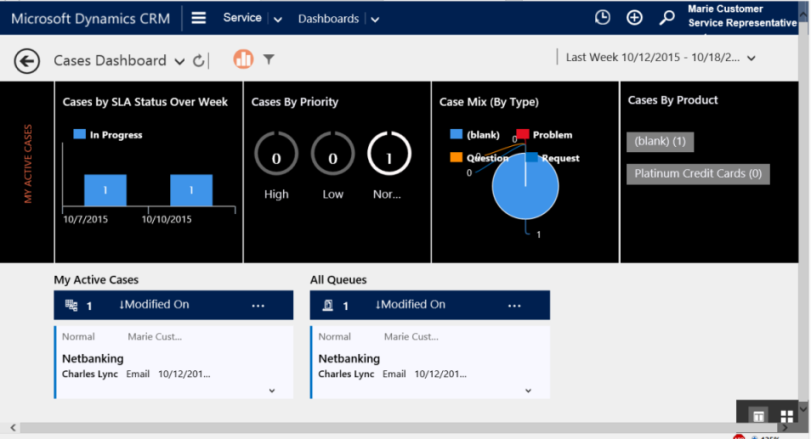
Task: Click the Request legend swatch
Action: click(532, 158)
